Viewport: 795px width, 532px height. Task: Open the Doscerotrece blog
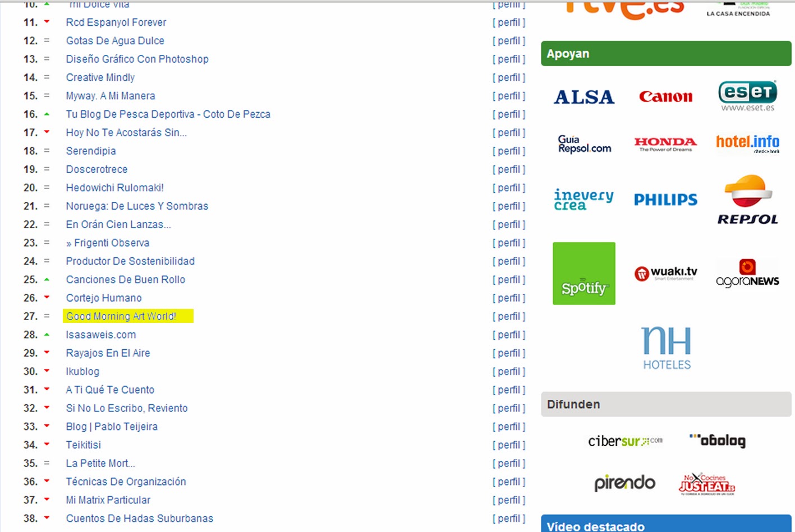pos(96,169)
